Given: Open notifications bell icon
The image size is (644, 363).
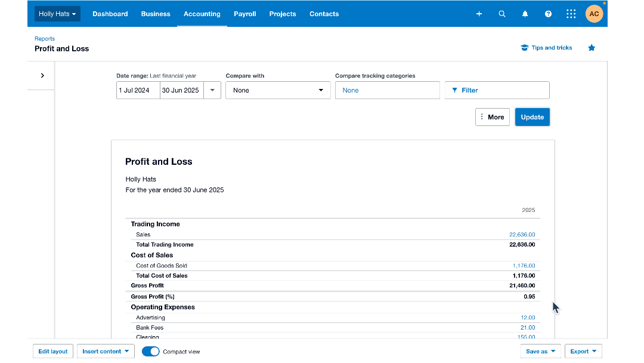Looking at the screenshot, I should 525,14.
